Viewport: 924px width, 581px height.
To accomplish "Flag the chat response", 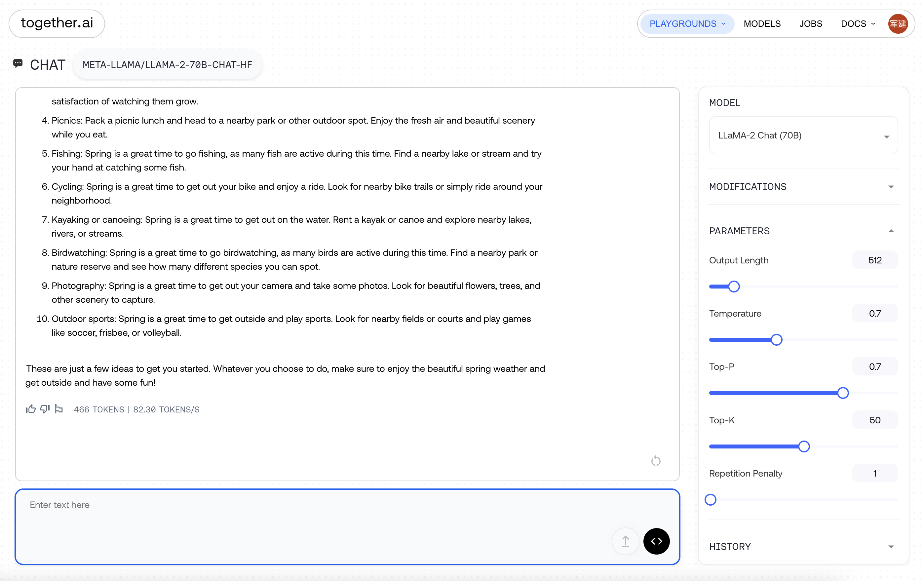I will pos(59,409).
